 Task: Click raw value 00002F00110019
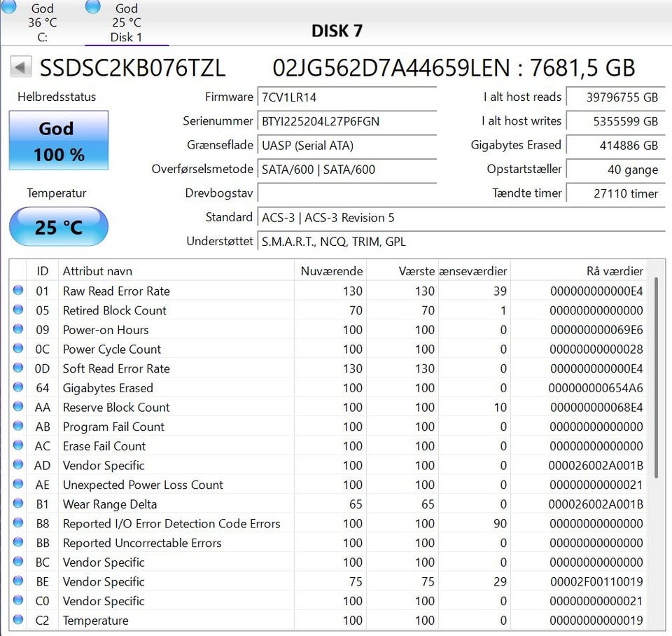pos(596,581)
